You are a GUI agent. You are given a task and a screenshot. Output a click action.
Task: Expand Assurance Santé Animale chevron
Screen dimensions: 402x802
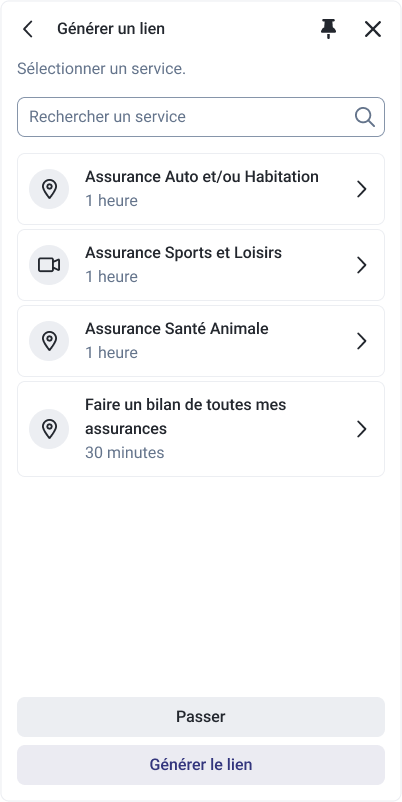tap(362, 341)
